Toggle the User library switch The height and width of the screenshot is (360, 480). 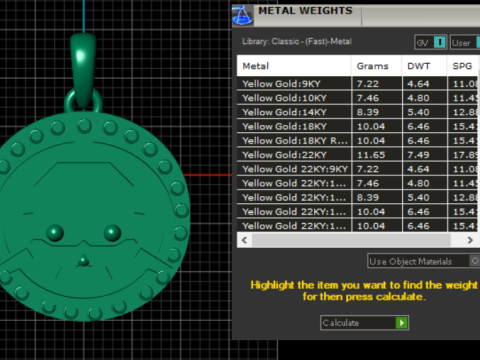(x=478, y=42)
